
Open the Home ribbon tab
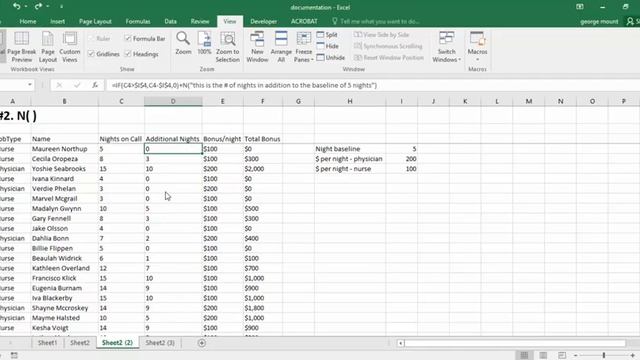28,21
